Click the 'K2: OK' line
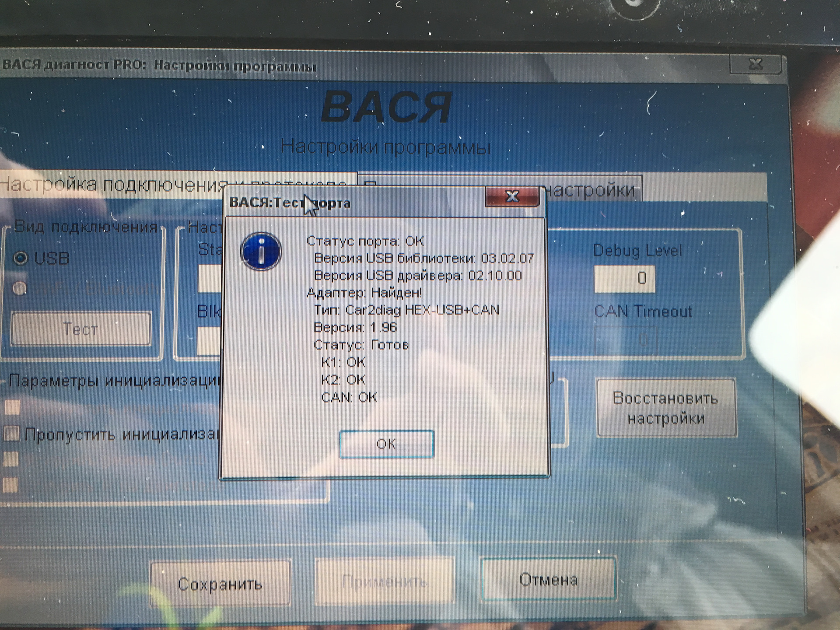This screenshot has width=840, height=630. [x=343, y=380]
